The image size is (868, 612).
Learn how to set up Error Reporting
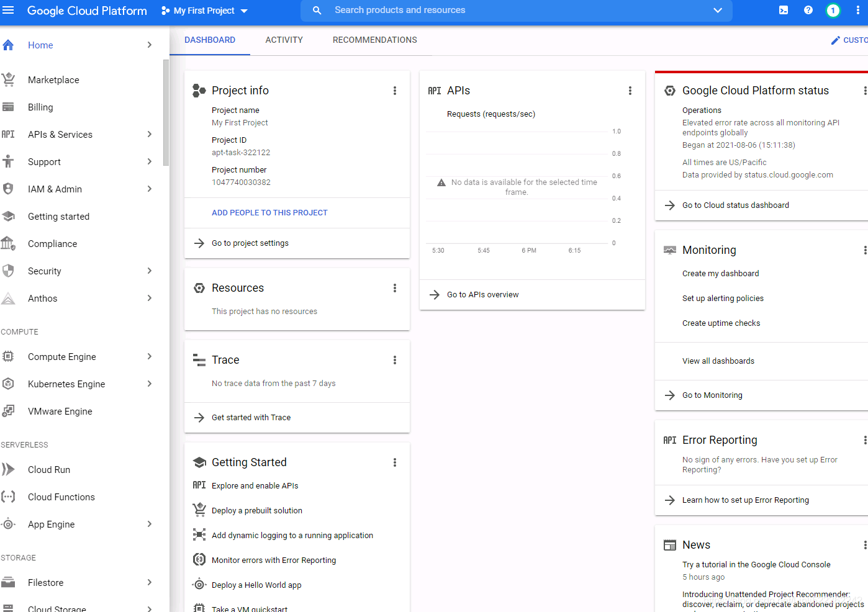click(x=746, y=500)
